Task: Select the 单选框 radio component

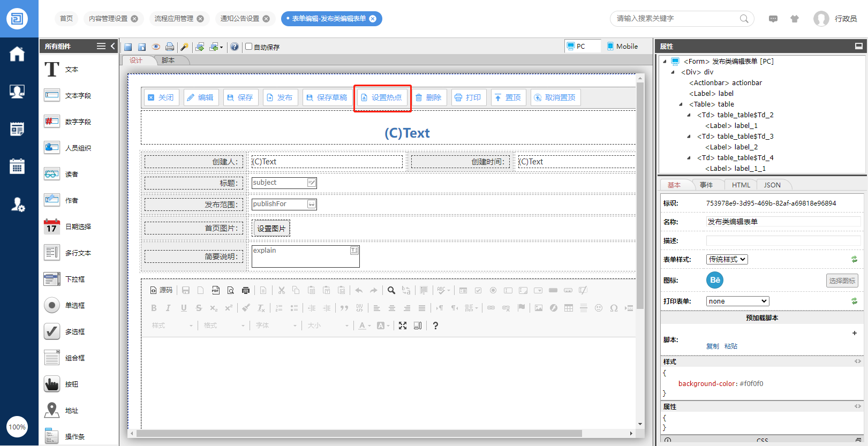Action: click(52, 306)
